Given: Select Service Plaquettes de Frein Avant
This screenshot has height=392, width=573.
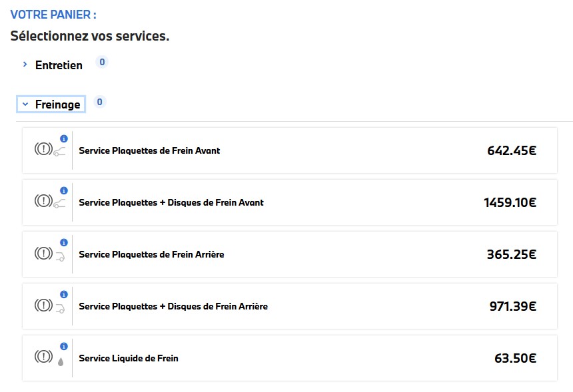Looking at the screenshot, I should 149,150.
